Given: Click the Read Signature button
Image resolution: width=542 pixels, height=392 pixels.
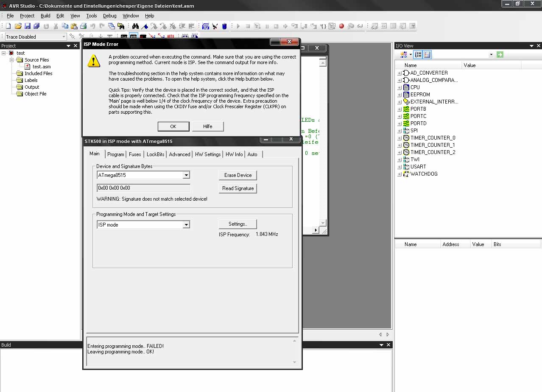Looking at the screenshot, I should point(238,188).
